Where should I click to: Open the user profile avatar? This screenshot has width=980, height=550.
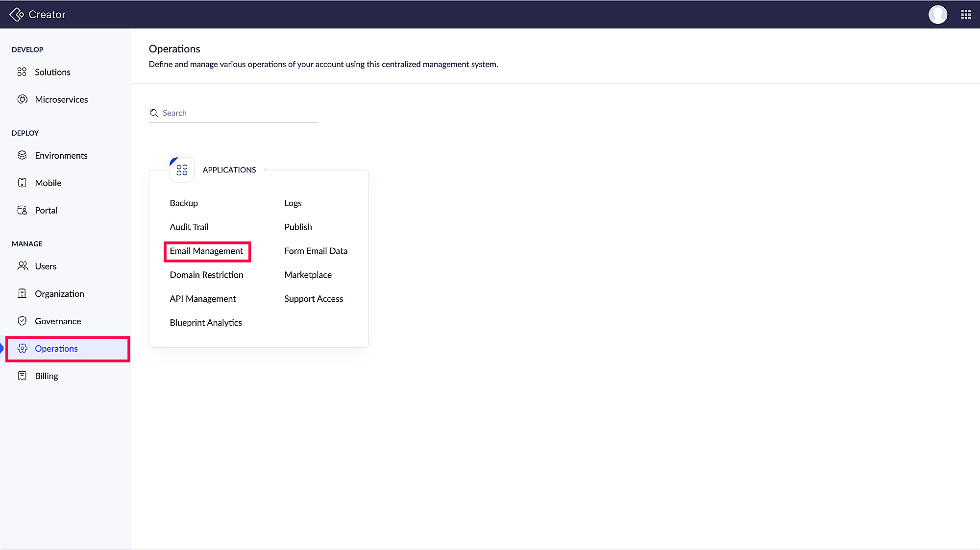pos(937,15)
